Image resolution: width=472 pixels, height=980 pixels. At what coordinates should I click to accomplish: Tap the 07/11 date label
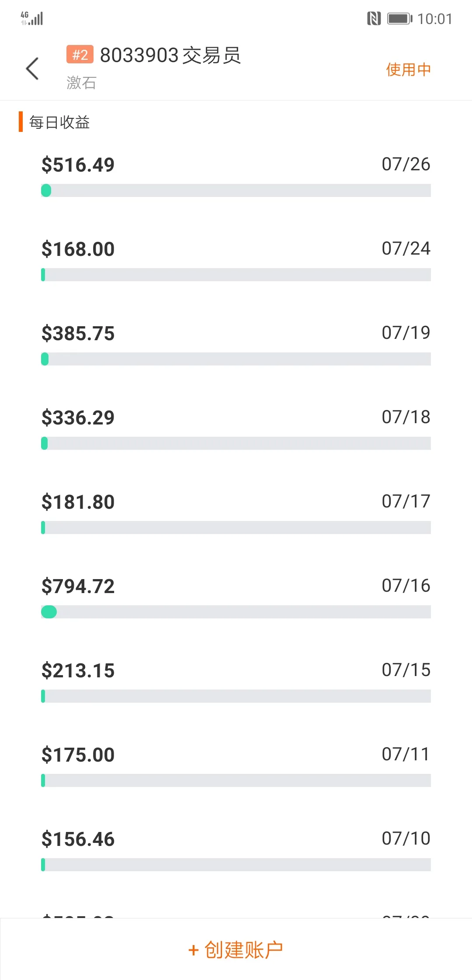(406, 754)
